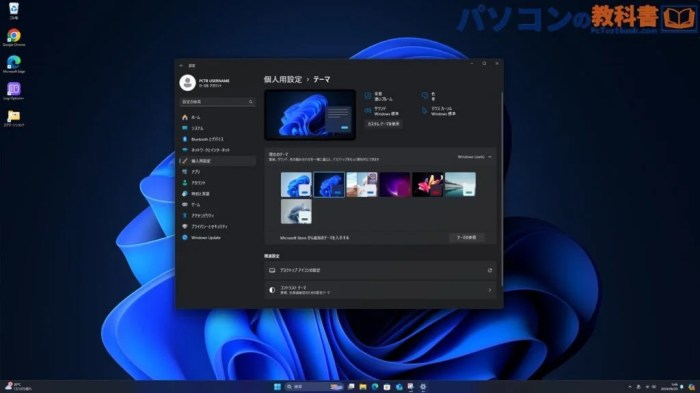Select the Sunrise landscape theme thumbnail

[460, 184]
